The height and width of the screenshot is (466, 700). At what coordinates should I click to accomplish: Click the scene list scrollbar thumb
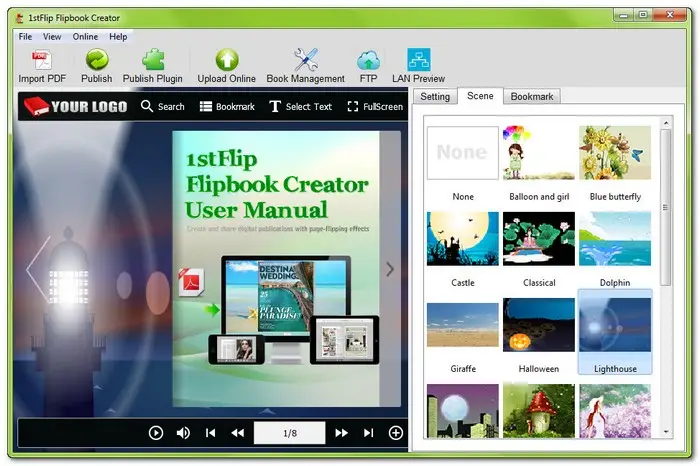coord(666,208)
